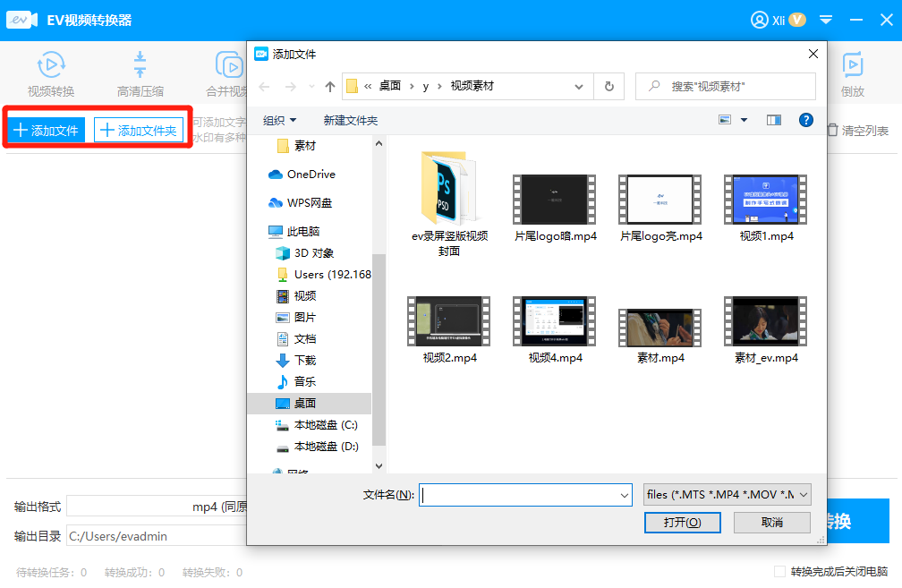Screen dimensions: 902x588
Task: Open the file type filter dropdown
Action: coord(728,495)
